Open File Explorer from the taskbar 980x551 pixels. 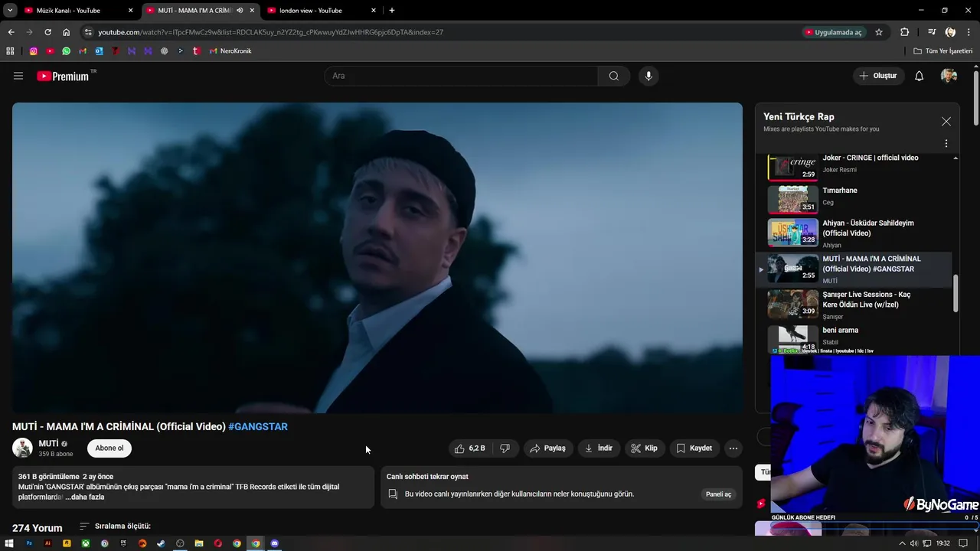pos(199,543)
